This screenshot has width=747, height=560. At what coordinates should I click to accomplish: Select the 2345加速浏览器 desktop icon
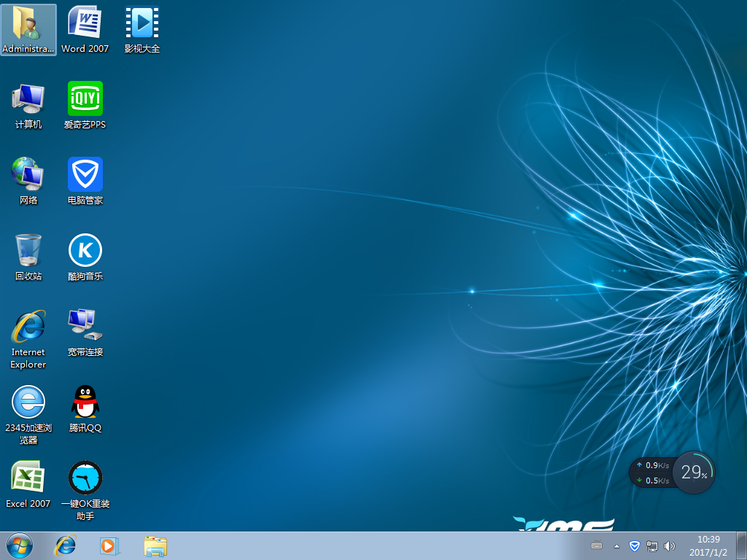pos(28,402)
